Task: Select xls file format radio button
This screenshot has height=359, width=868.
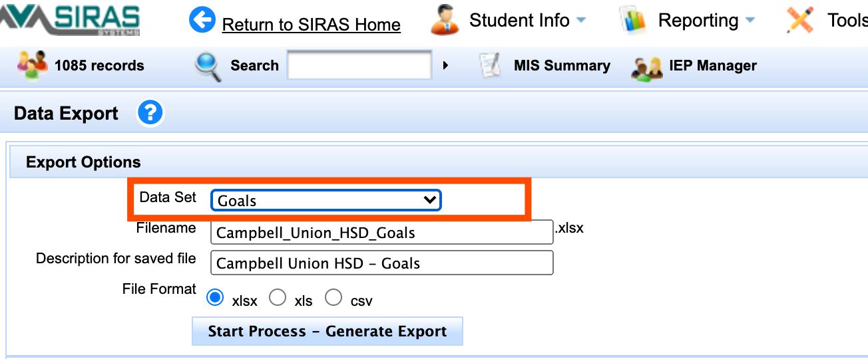Action: click(278, 298)
